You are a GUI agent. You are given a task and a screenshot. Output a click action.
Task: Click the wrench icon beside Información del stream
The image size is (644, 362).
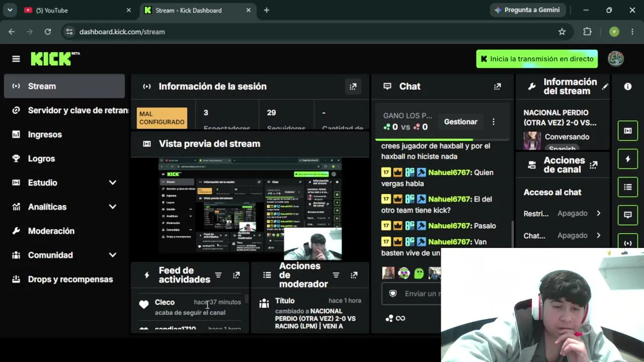[x=532, y=86]
